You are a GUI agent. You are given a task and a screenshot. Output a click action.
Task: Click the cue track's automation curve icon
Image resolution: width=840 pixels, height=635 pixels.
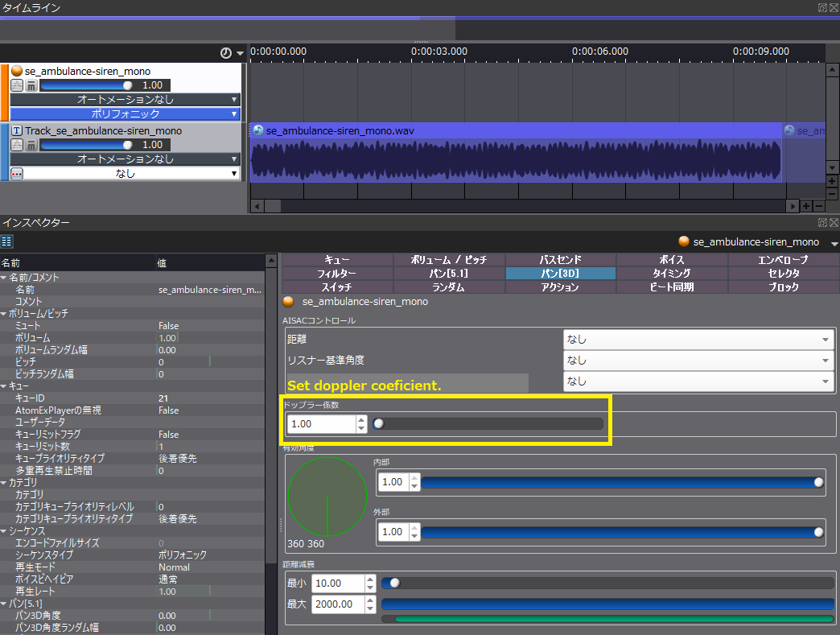click(17, 85)
